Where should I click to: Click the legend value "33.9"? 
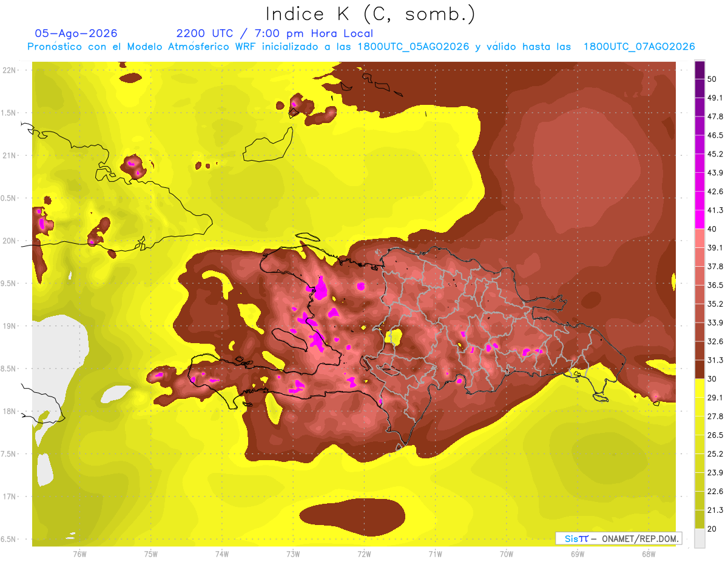[x=715, y=323]
